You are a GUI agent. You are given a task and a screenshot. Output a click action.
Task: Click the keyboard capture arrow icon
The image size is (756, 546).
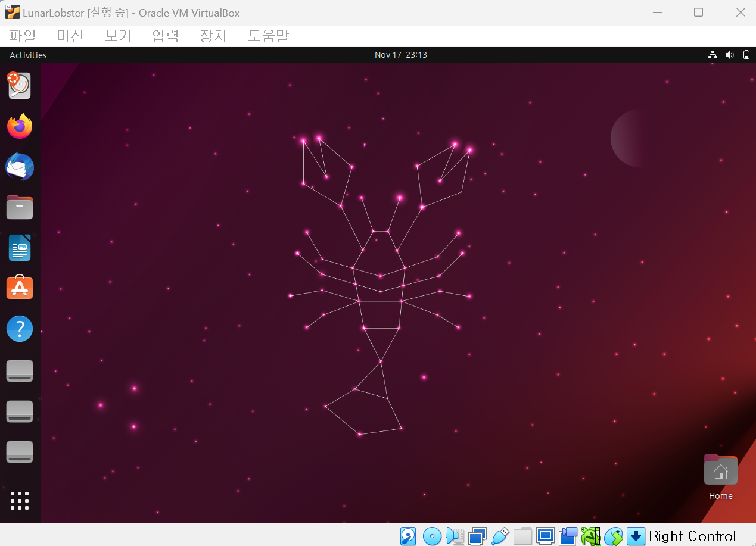pos(636,536)
